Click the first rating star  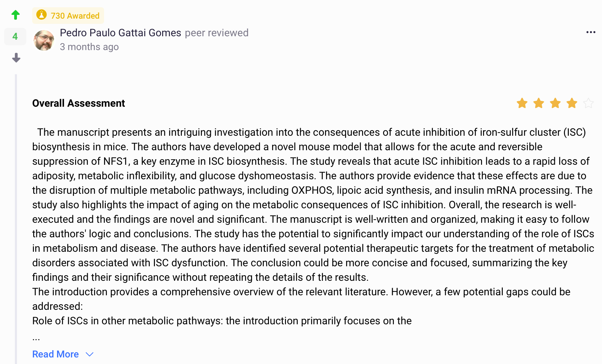pyautogui.click(x=522, y=103)
